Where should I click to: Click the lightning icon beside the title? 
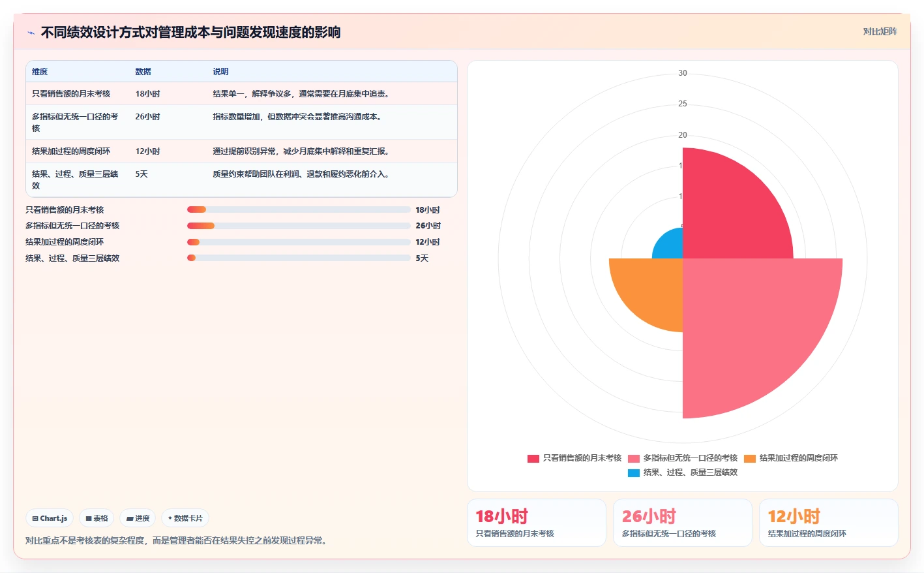(31, 33)
